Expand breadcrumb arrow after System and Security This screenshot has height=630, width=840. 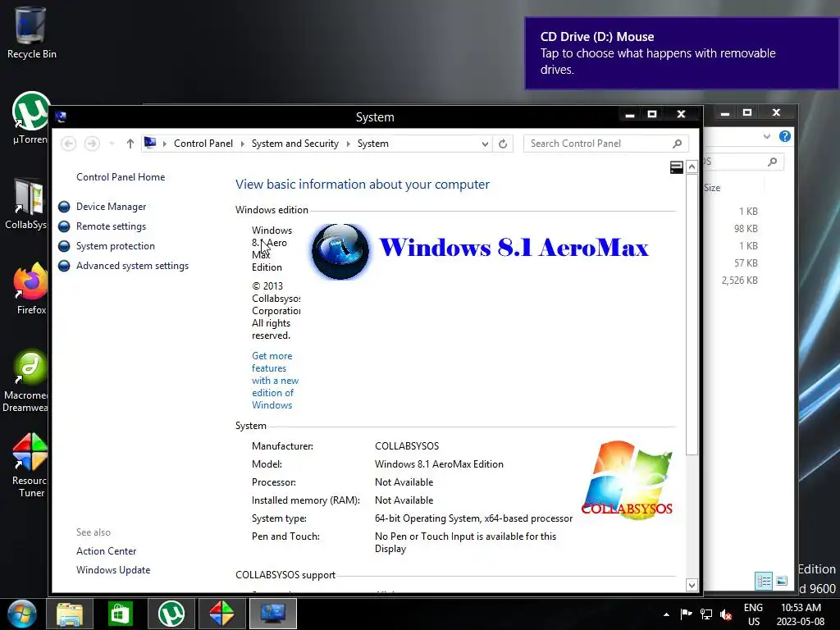(348, 144)
